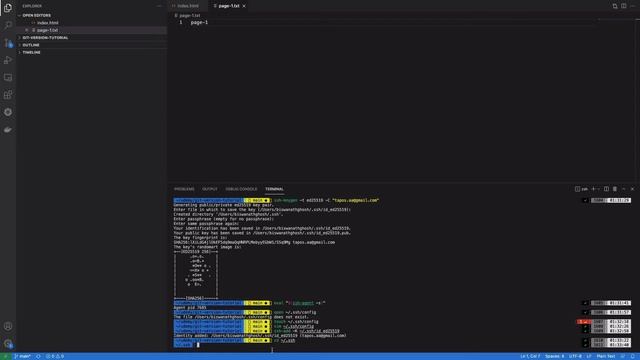The width and height of the screenshot is (640, 360).
Task: Change encoding via UTF-8 indicator
Action: (x=575, y=356)
